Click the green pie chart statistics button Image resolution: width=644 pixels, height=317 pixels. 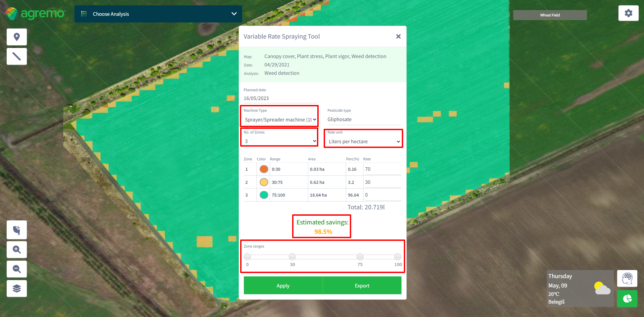627,299
